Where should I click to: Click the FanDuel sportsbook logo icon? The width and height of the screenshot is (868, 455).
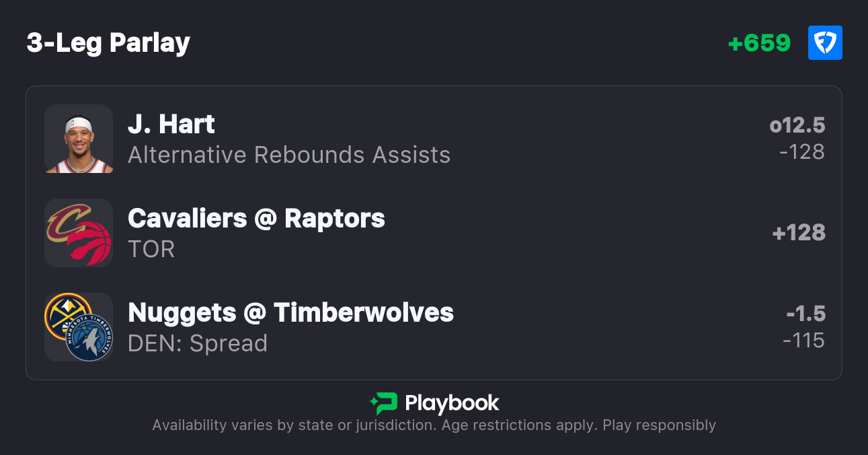pyautogui.click(x=825, y=43)
